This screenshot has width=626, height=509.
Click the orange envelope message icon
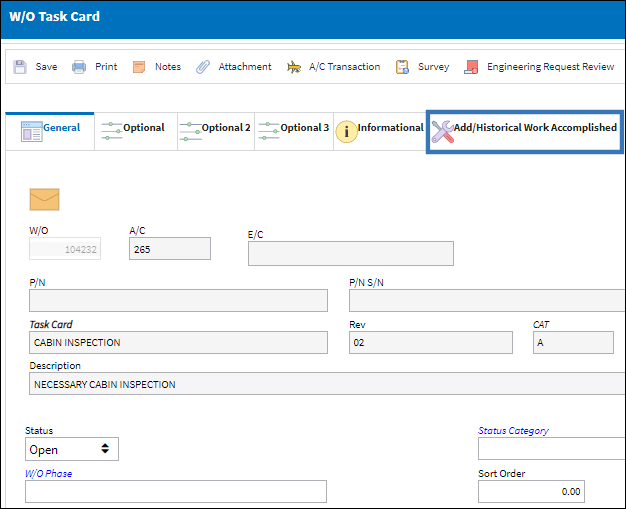tap(44, 199)
